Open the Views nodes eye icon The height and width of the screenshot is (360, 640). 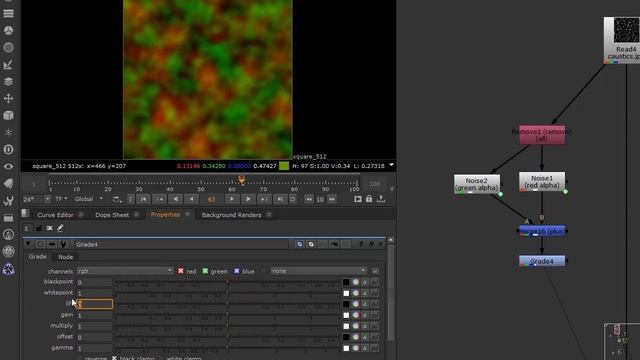click(x=8, y=167)
